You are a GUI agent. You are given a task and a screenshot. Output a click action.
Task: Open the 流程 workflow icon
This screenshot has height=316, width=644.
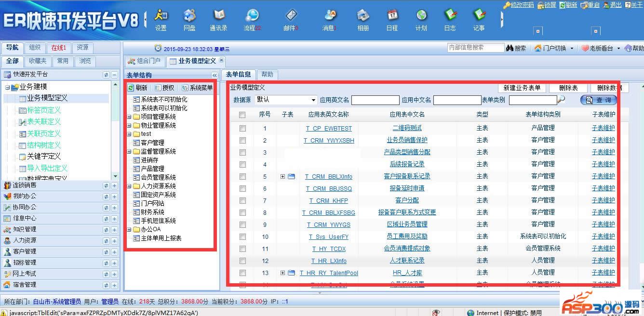(x=252, y=20)
